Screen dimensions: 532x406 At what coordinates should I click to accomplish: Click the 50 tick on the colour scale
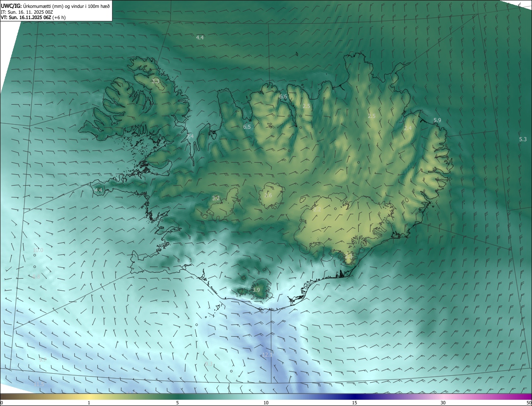[529, 403]
